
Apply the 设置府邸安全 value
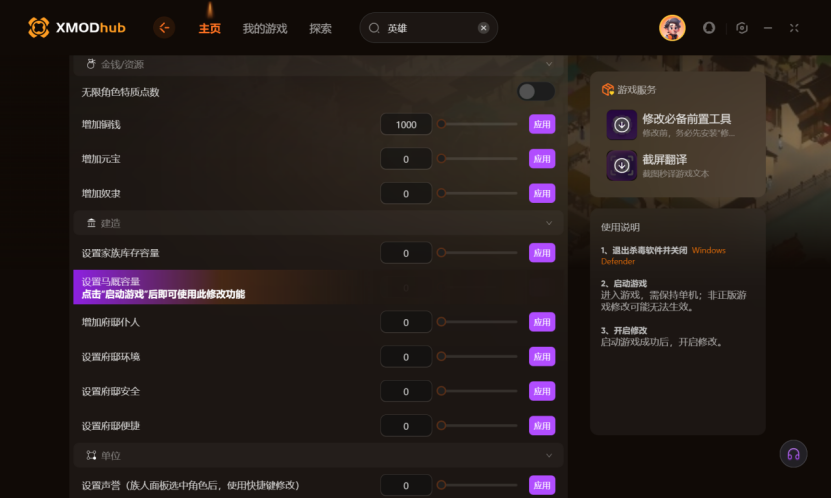coord(542,391)
